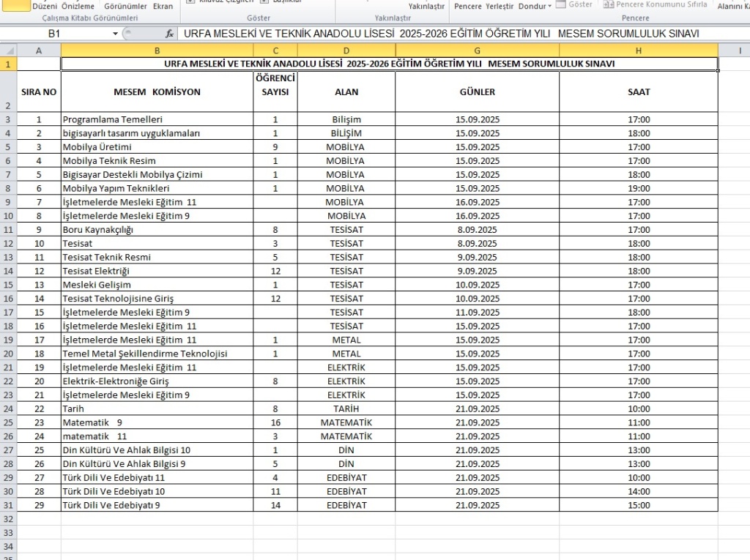Viewport: 750px width, 560px height.
Task: Click the Pencere new window button
Action: tap(467, 6)
